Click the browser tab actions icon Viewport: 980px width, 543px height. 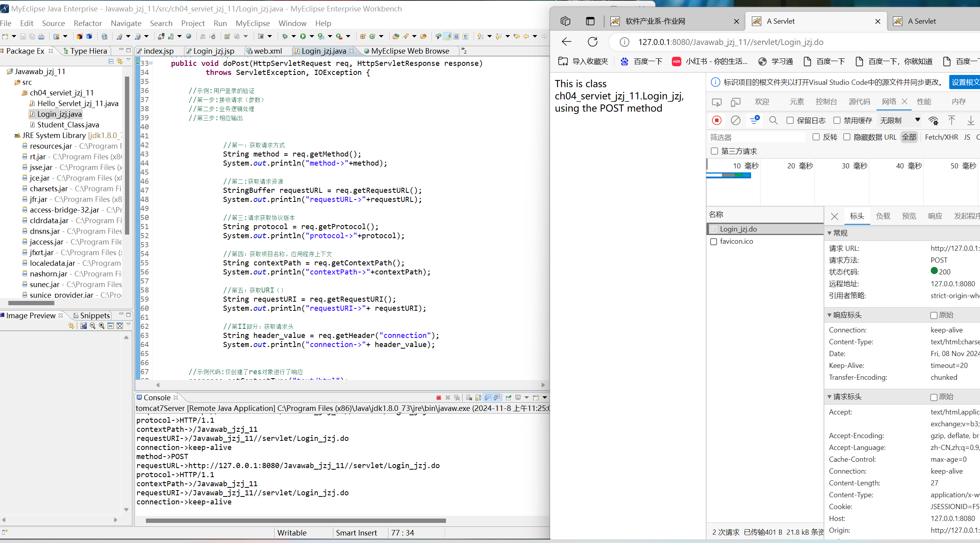[x=590, y=21]
